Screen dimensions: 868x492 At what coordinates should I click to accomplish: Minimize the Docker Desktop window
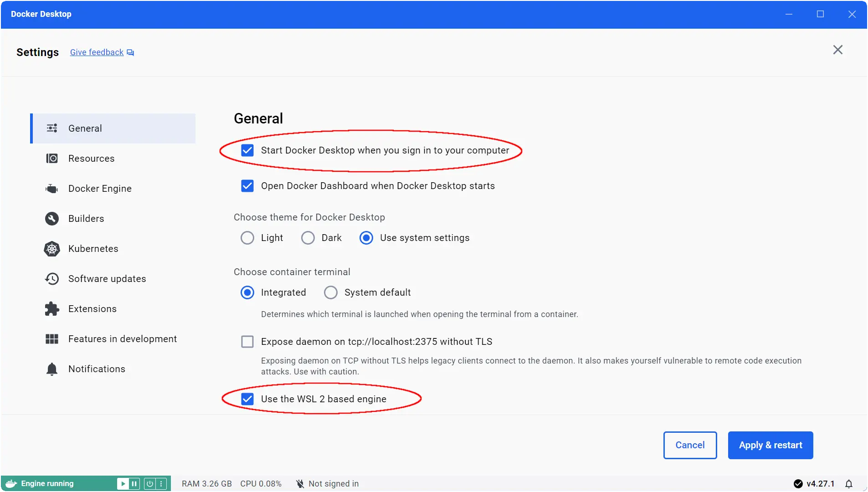(789, 14)
